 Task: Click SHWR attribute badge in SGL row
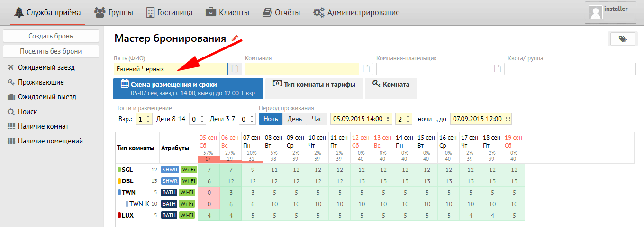tap(170, 169)
